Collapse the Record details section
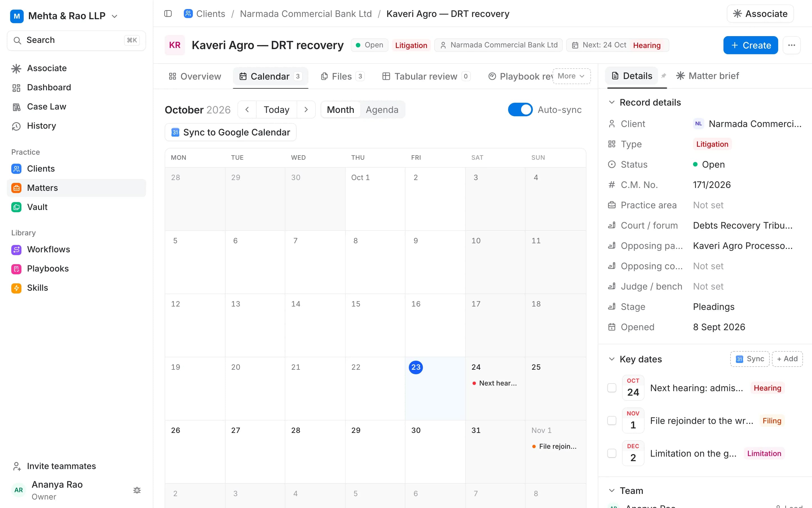 pyautogui.click(x=612, y=102)
